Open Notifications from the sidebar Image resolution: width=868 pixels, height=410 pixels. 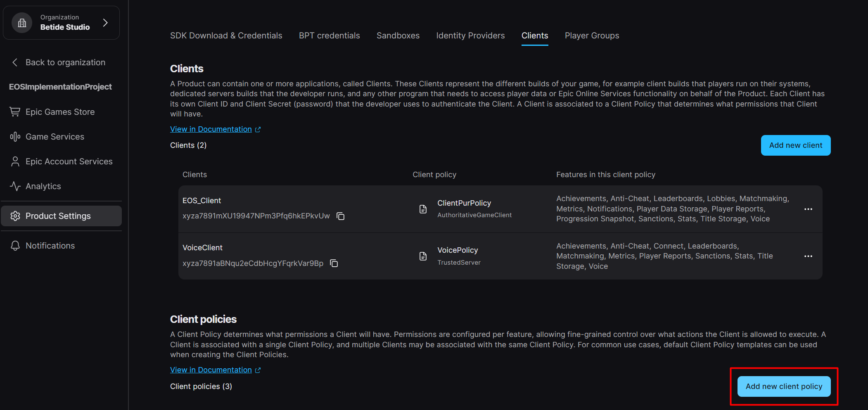coord(50,246)
